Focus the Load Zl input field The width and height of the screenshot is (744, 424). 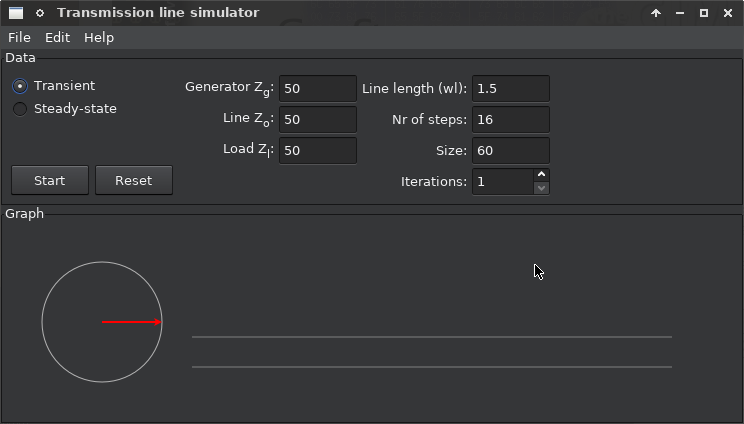pyautogui.click(x=318, y=151)
